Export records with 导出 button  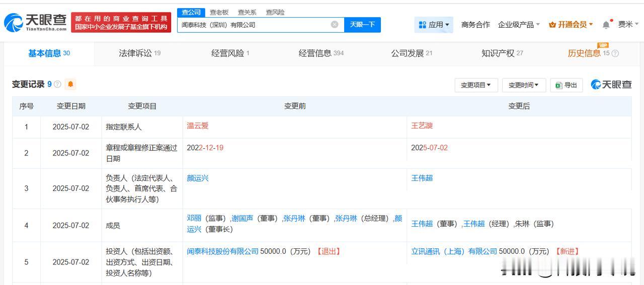click(567, 85)
